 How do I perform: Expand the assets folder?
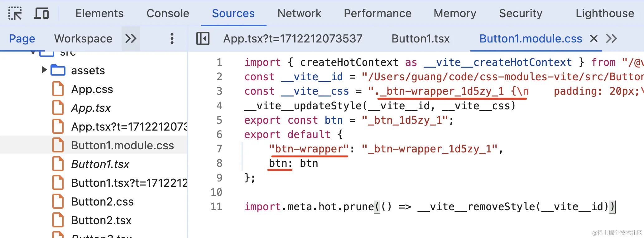pos(44,70)
